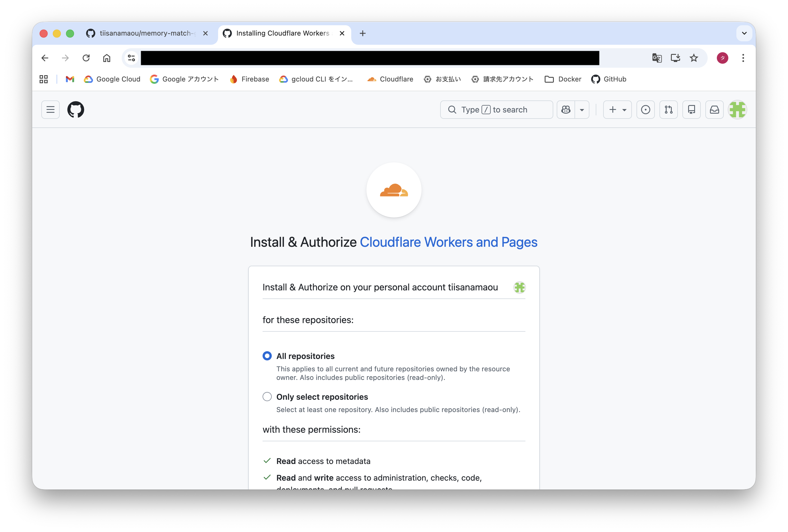
Task: Bookmark this page with star icon
Action: [694, 58]
